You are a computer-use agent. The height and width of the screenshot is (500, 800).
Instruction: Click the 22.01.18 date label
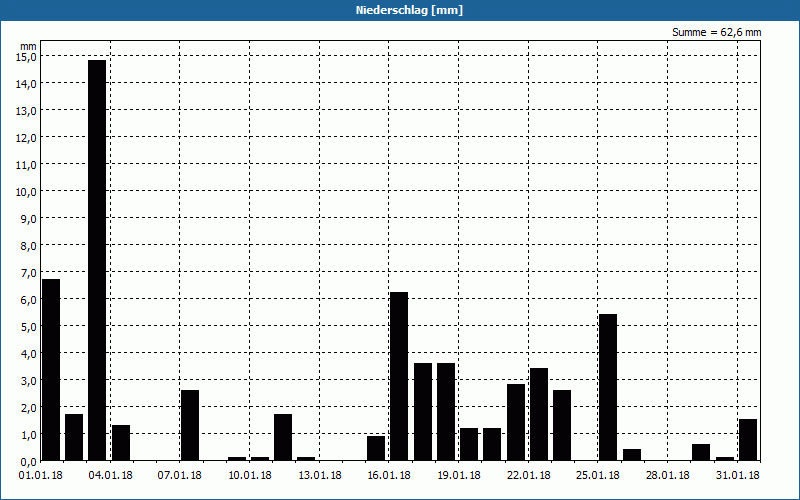click(x=528, y=475)
